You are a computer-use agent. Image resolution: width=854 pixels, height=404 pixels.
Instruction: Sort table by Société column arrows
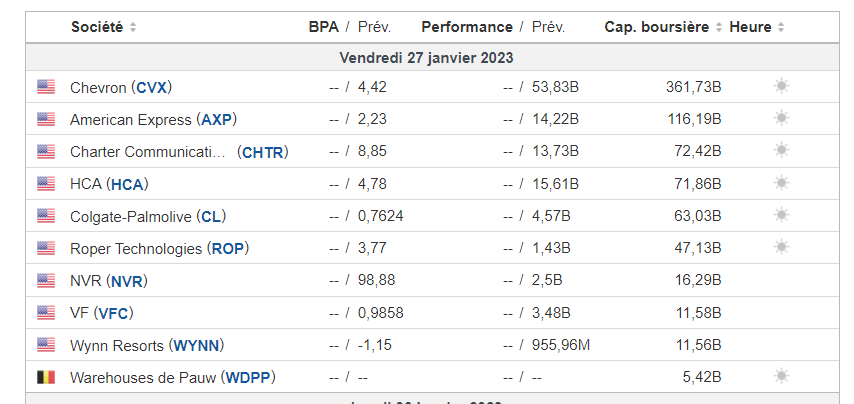[x=134, y=27]
